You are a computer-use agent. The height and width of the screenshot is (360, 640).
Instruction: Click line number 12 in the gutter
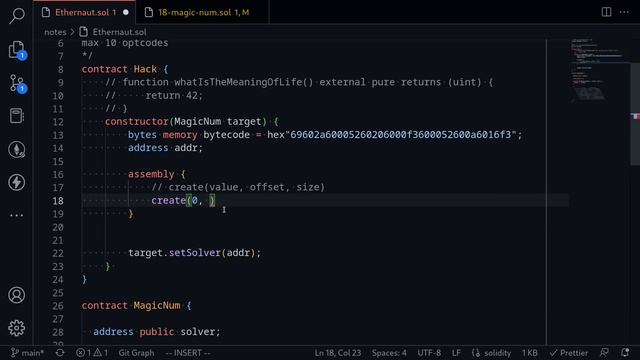(x=58, y=122)
